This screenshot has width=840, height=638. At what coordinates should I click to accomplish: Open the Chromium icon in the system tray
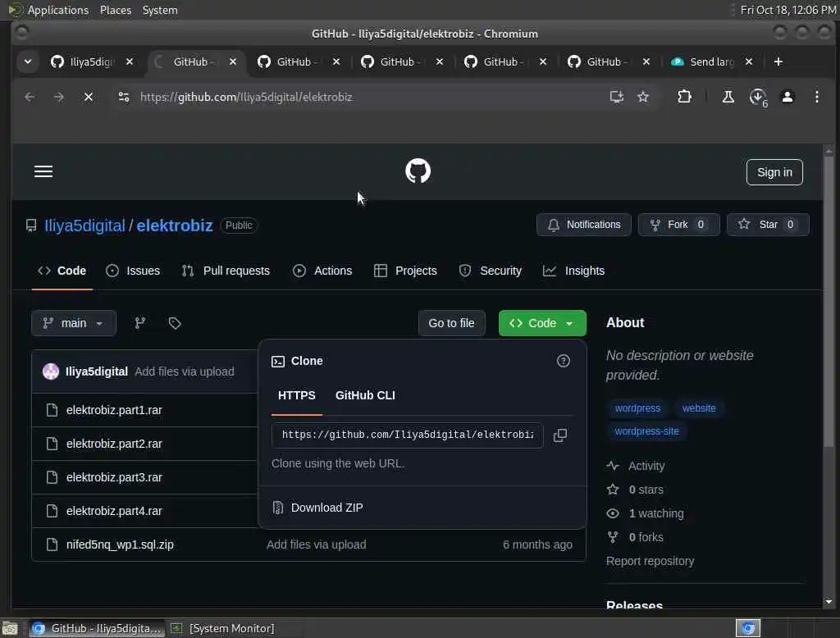[748, 628]
